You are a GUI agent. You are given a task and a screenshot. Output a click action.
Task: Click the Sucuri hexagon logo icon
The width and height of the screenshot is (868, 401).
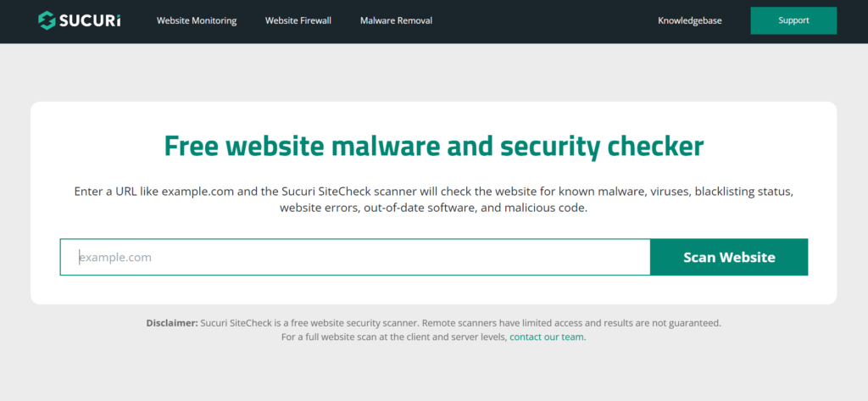click(x=47, y=20)
